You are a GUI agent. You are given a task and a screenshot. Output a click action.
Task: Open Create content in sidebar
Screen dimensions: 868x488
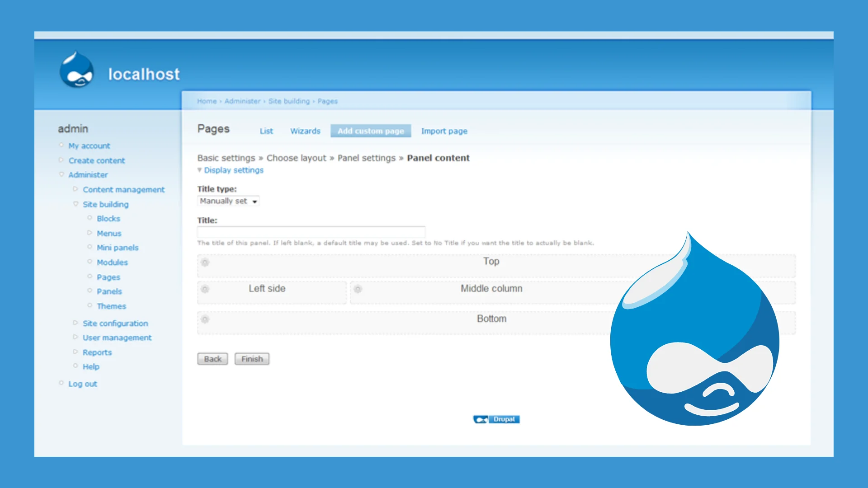97,160
